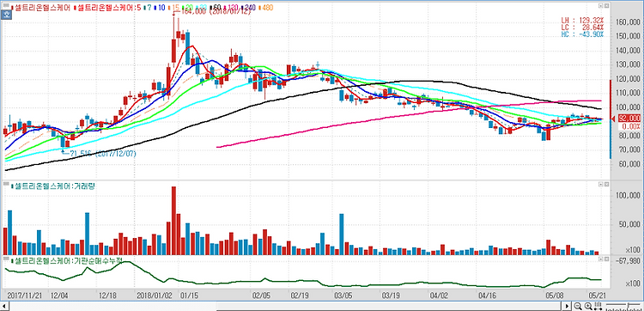Click the chart zoom slider at bottom right
644x311 pixels.
coord(623,306)
